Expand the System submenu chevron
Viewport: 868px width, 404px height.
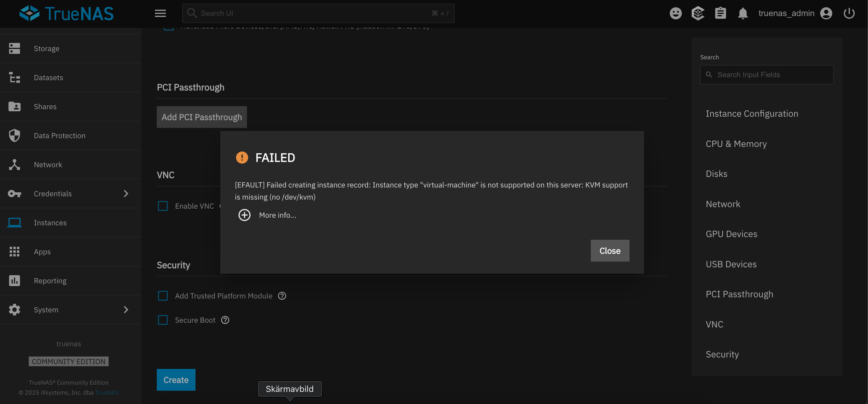(x=126, y=310)
